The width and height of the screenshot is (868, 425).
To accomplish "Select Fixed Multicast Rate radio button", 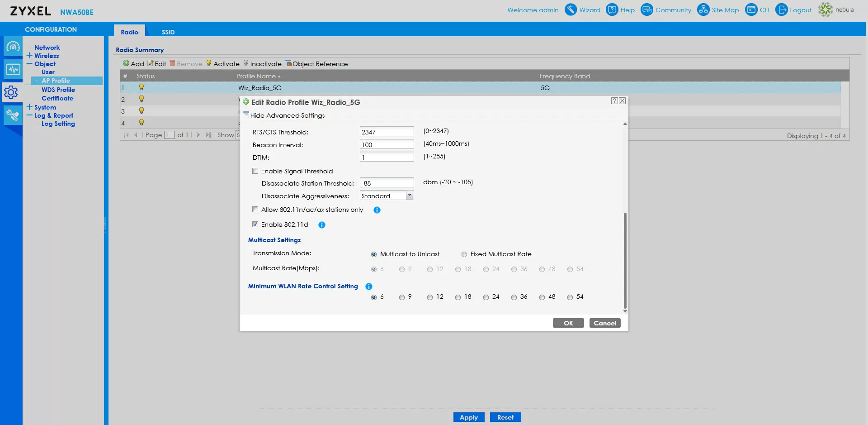I will (x=464, y=254).
